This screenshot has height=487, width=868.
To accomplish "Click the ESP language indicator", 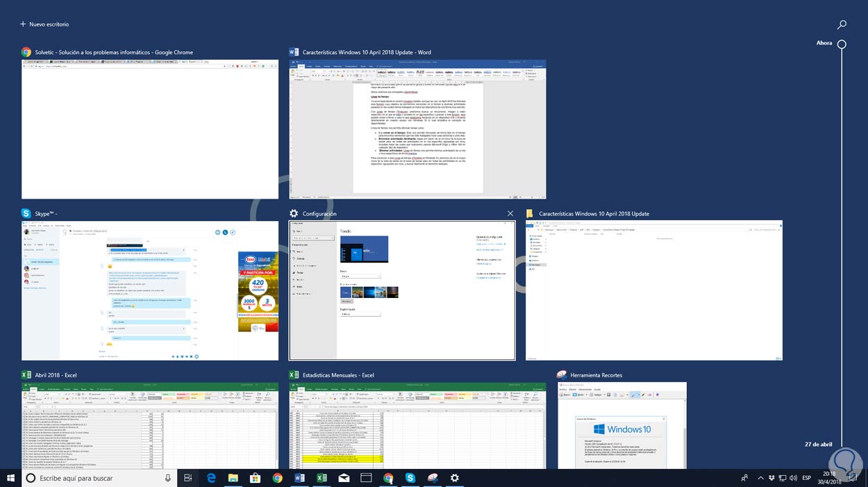I will tap(807, 478).
